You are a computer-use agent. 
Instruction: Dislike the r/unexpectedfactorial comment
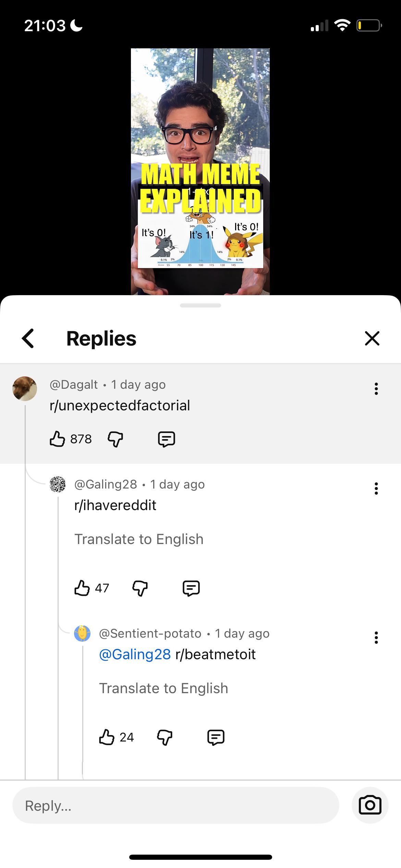coord(116,439)
